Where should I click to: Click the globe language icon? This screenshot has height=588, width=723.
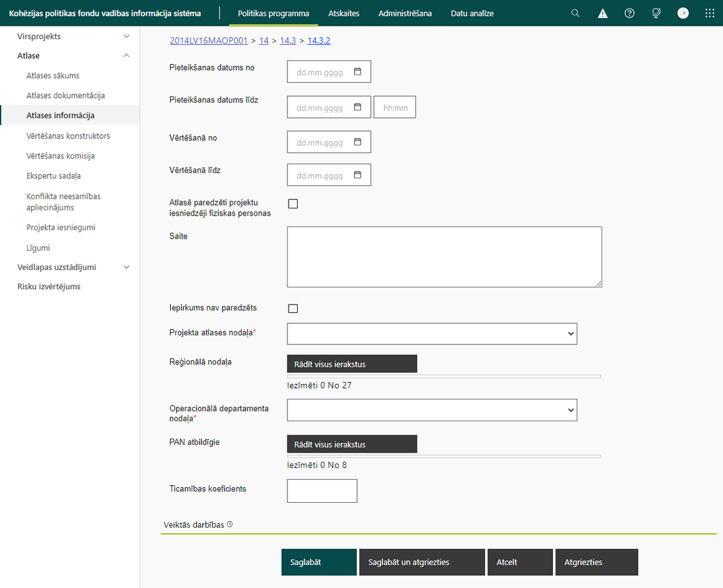click(x=656, y=13)
